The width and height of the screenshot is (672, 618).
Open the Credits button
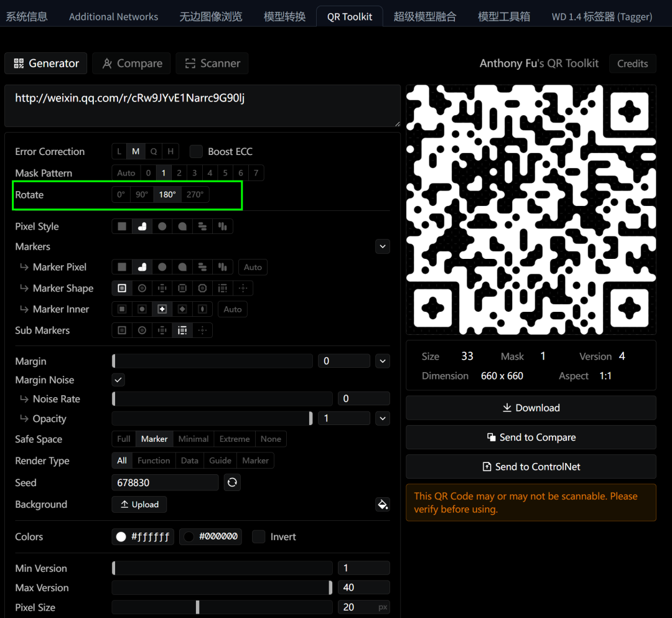(x=632, y=63)
